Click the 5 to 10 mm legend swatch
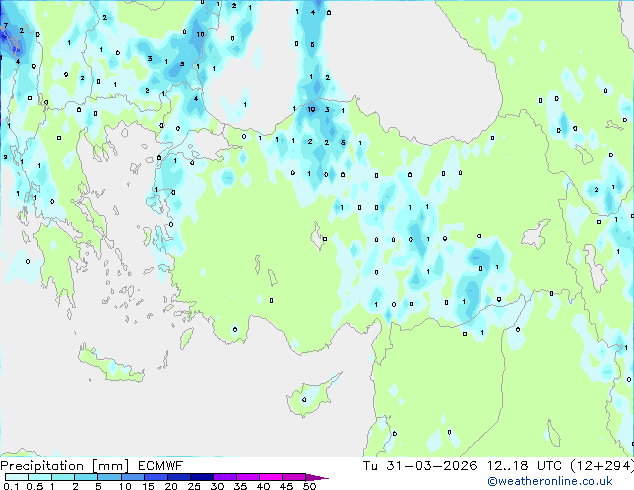The width and height of the screenshot is (634, 490). point(110,477)
